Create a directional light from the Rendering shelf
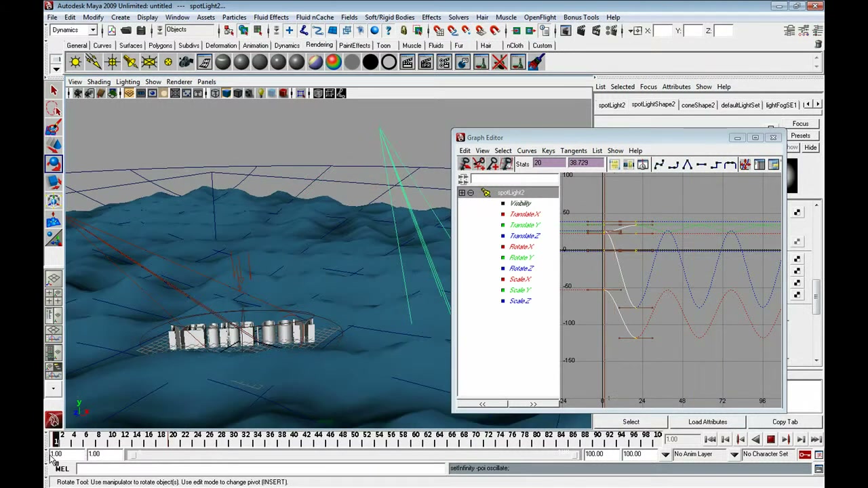 pyautogui.click(x=94, y=62)
